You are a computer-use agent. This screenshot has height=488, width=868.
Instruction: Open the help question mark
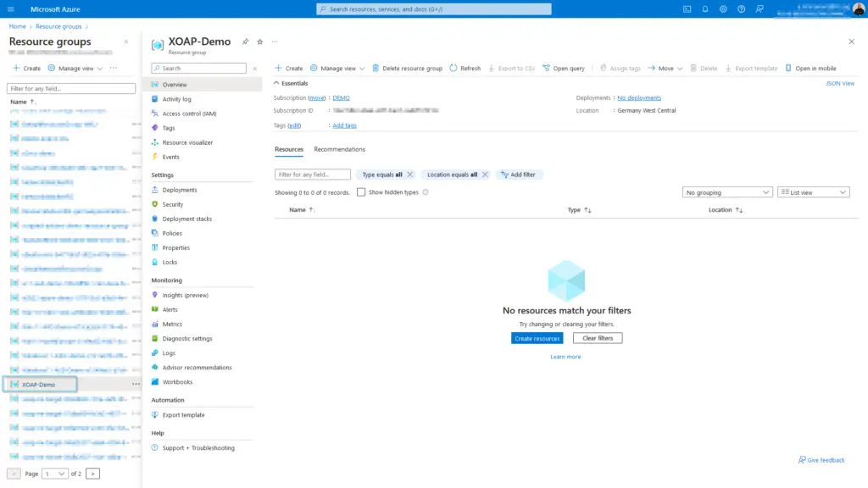coord(741,8)
